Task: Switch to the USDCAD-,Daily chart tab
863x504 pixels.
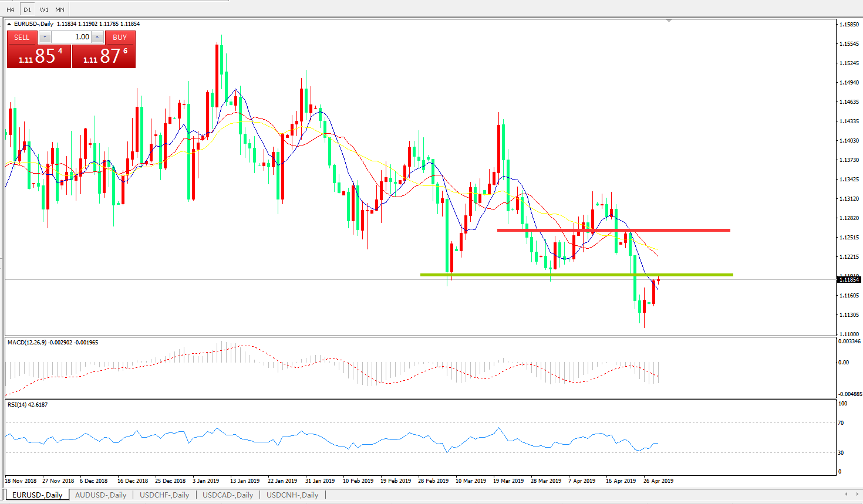Action: (x=228, y=495)
